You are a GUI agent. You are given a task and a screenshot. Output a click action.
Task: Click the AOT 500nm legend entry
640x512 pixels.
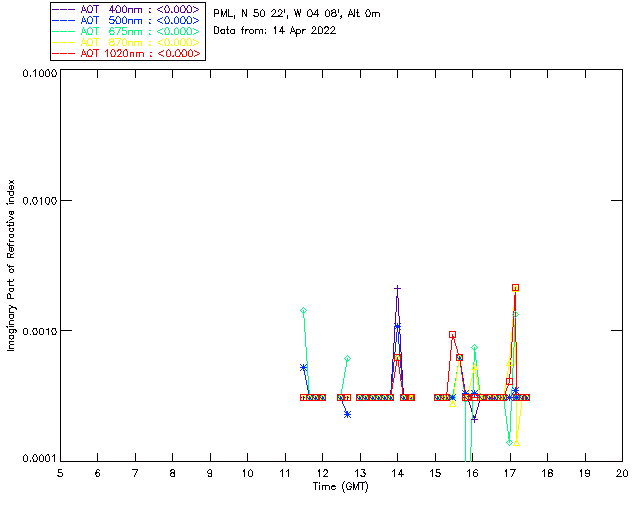tap(127, 20)
